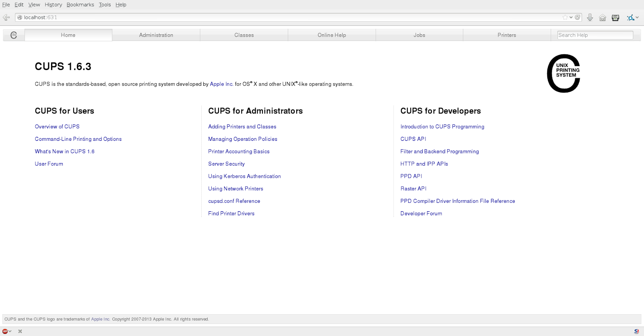
Task: Switch to the Administration tab
Action: point(156,35)
